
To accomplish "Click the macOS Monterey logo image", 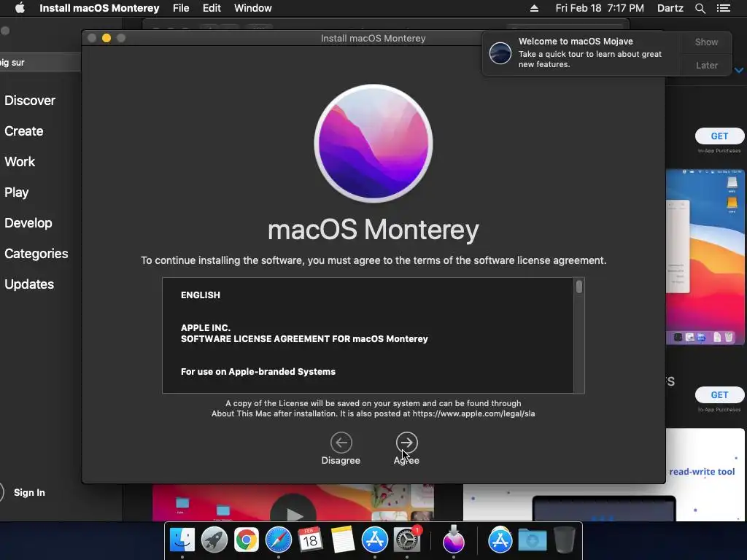I will click(373, 144).
